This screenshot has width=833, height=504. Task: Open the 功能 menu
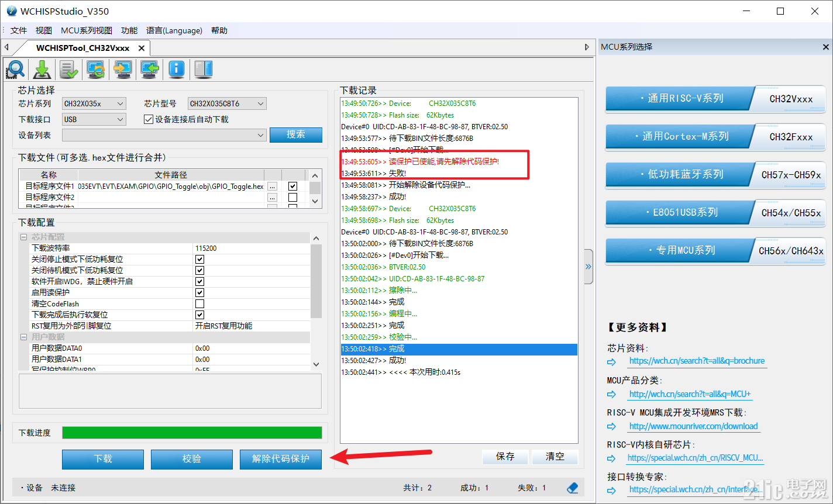click(129, 30)
